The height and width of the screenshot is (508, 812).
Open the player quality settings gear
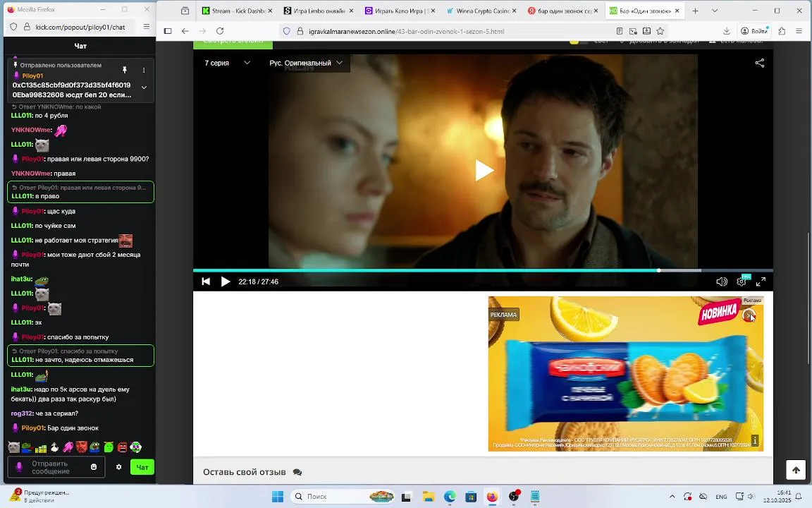point(741,282)
